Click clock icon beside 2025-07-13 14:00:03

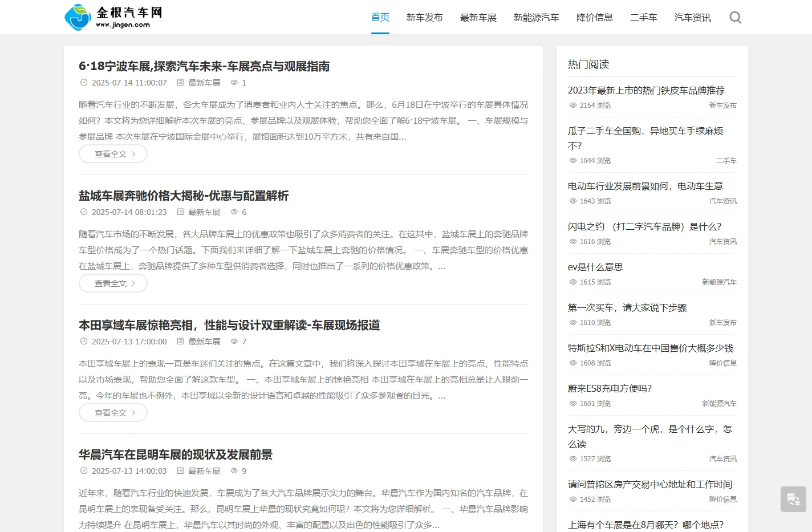pyautogui.click(x=84, y=471)
